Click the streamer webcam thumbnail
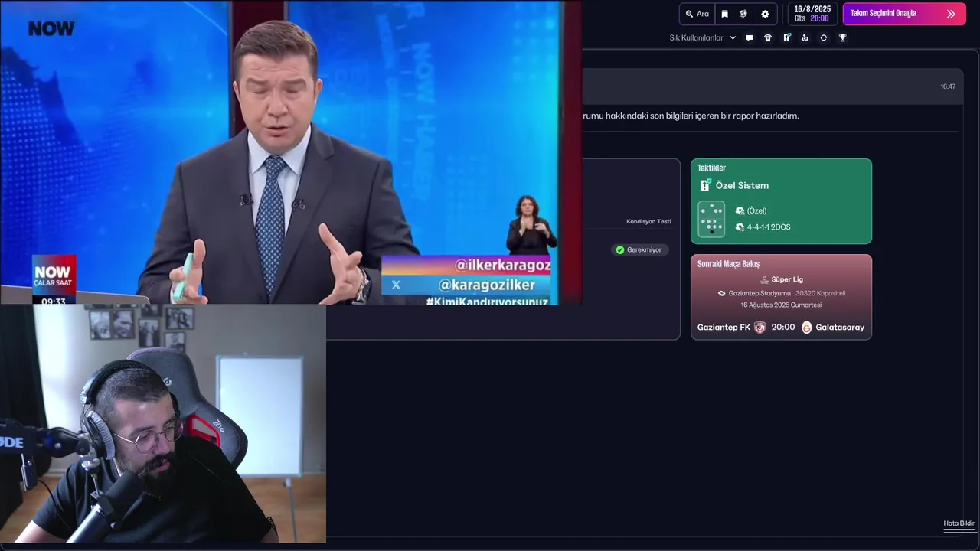Viewport: 980px width, 551px height. tap(163, 423)
